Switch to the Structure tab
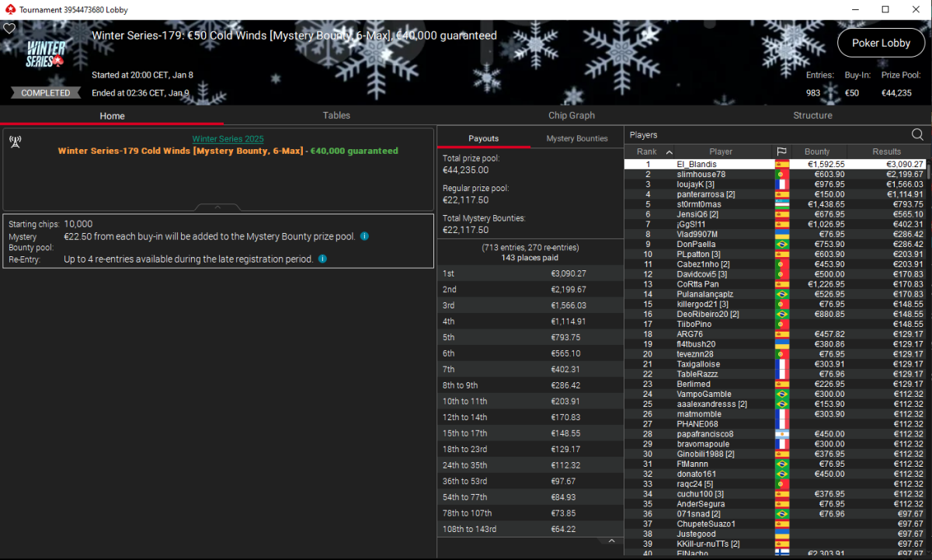 point(812,115)
